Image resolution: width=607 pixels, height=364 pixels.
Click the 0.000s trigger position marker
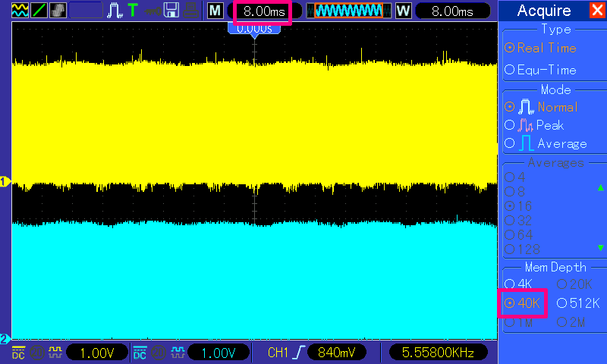[254, 30]
